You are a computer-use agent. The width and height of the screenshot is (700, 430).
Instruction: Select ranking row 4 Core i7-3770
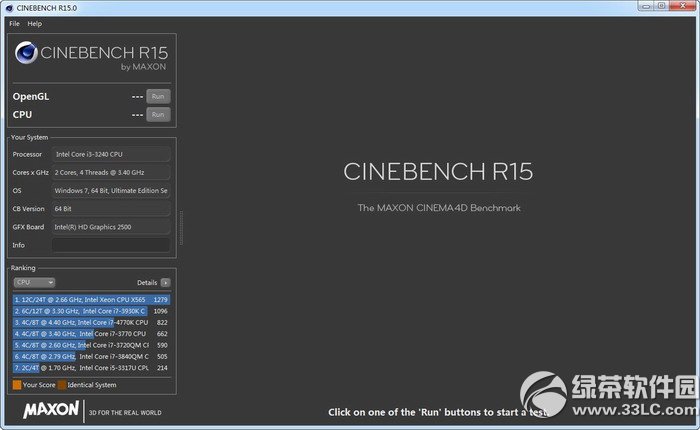91,334
